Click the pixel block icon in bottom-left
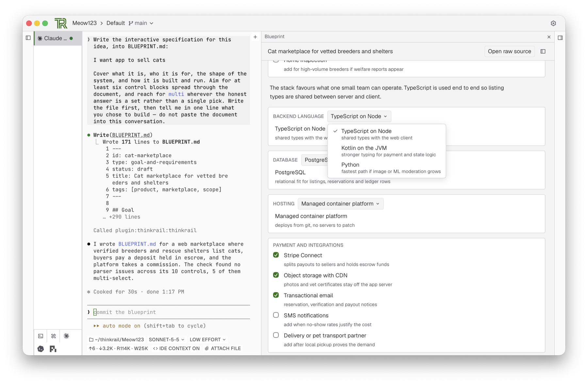The width and height of the screenshot is (588, 385). 53,349
